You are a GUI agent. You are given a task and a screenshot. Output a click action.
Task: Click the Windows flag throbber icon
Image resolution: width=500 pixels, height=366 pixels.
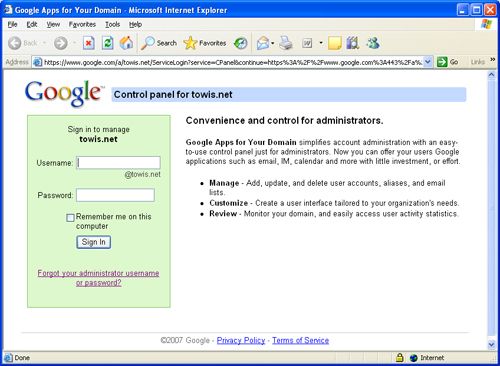(486, 24)
